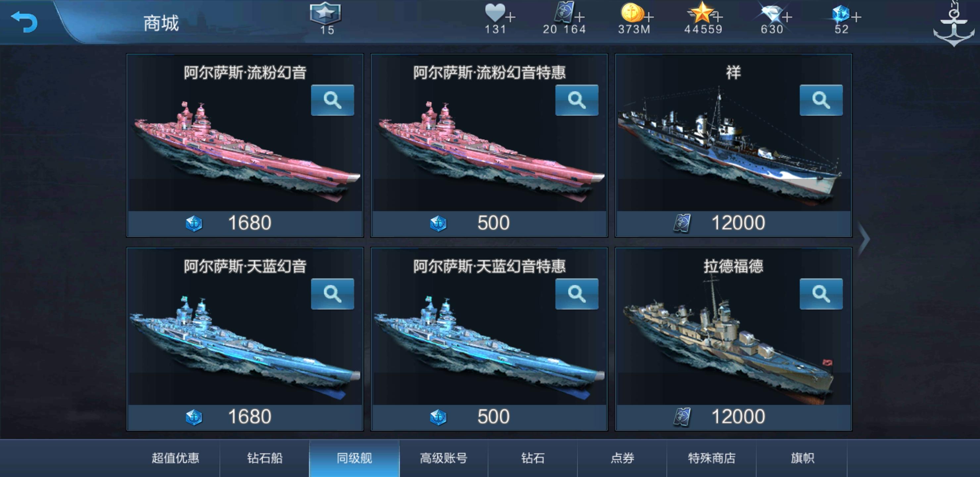Select the 高级账号 tab
980x477 pixels.
pyautogui.click(x=444, y=458)
